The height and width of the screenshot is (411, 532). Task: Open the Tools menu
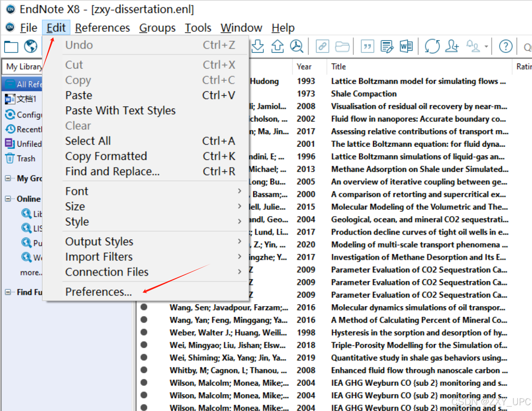(x=198, y=27)
